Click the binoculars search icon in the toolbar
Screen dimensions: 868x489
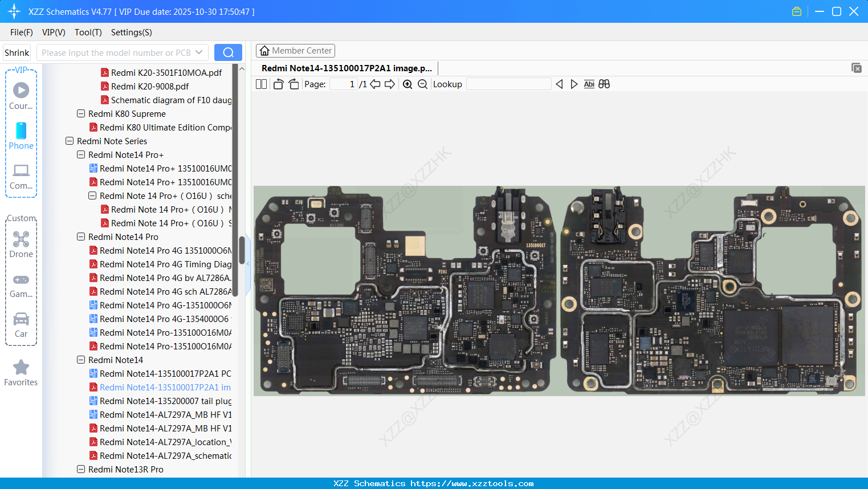click(604, 84)
